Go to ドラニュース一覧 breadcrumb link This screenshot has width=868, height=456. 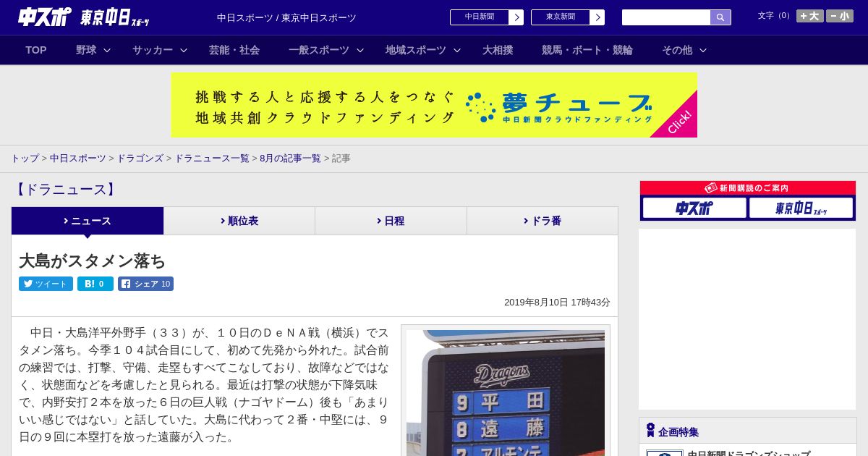point(212,159)
